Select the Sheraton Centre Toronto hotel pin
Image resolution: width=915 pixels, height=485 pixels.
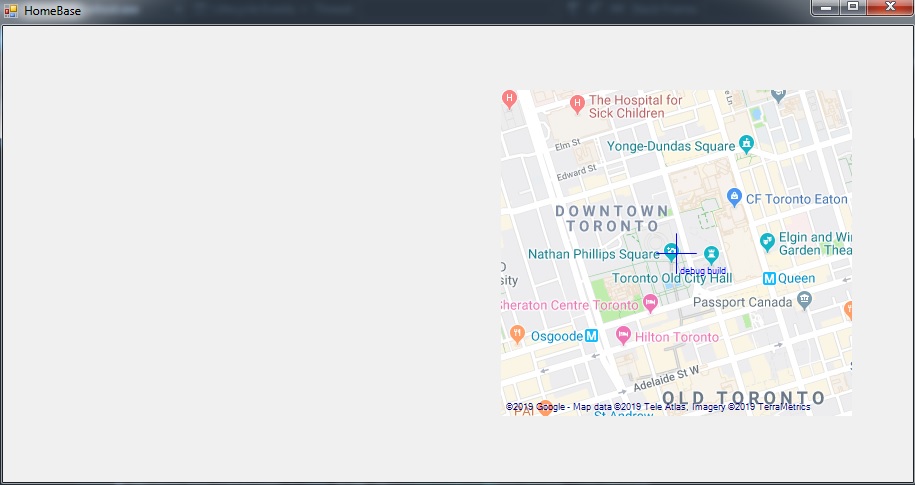click(x=650, y=303)
